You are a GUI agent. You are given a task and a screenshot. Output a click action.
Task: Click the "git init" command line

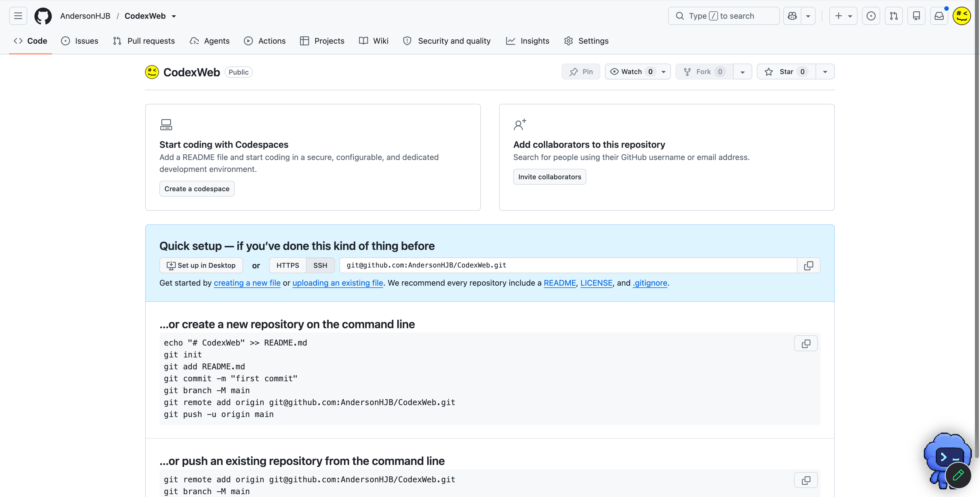(183, 355)
